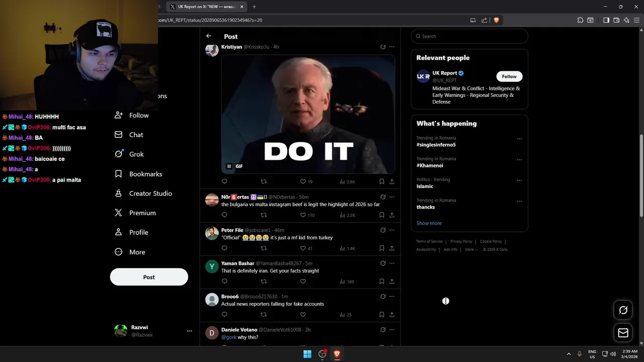Open Chat from the sidebar

point(129,135)
